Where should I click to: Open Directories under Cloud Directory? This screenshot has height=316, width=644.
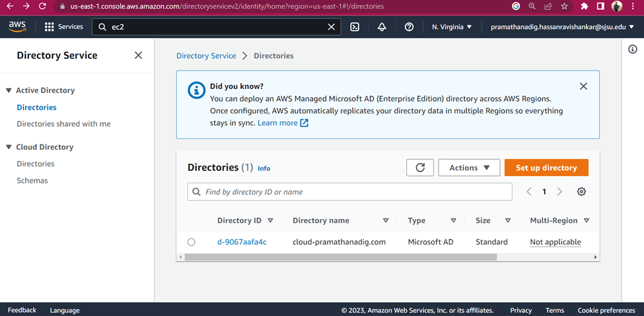click(x=35, y=164)
